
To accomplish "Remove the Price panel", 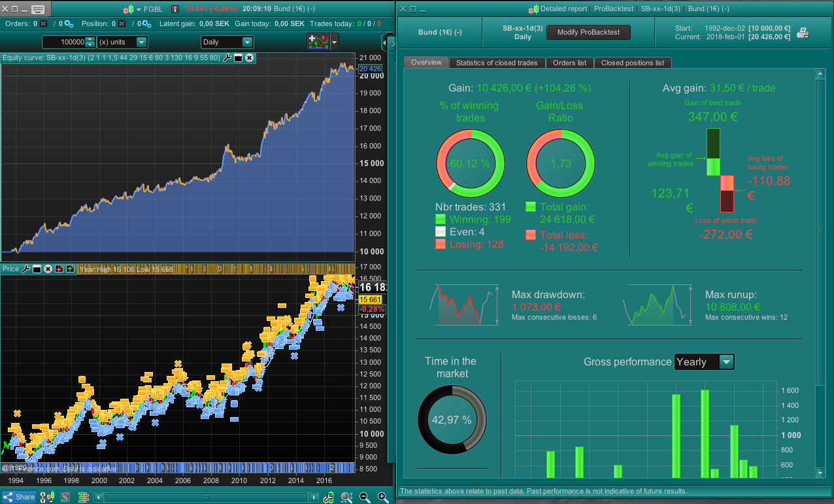I will coord(48,269).
